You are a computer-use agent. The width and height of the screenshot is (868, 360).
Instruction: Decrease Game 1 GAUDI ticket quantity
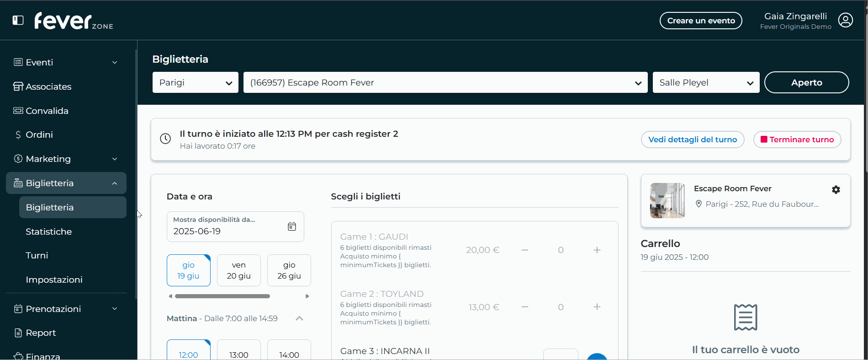pyautogui.click(x=525, y=250)
